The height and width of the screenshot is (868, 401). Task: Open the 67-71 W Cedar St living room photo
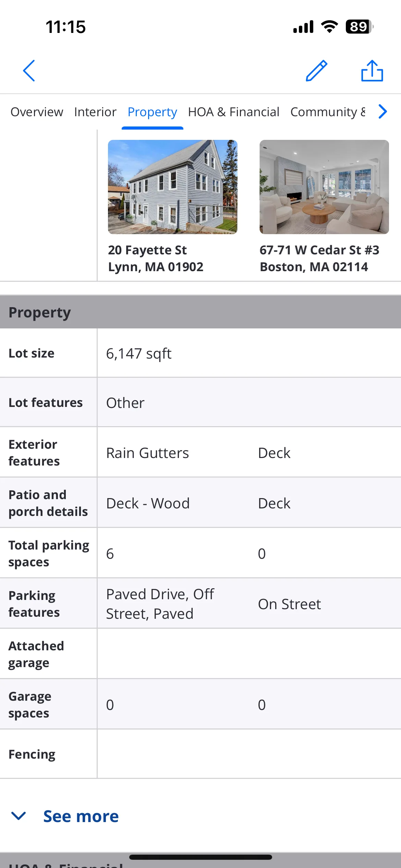click(324, 187)
